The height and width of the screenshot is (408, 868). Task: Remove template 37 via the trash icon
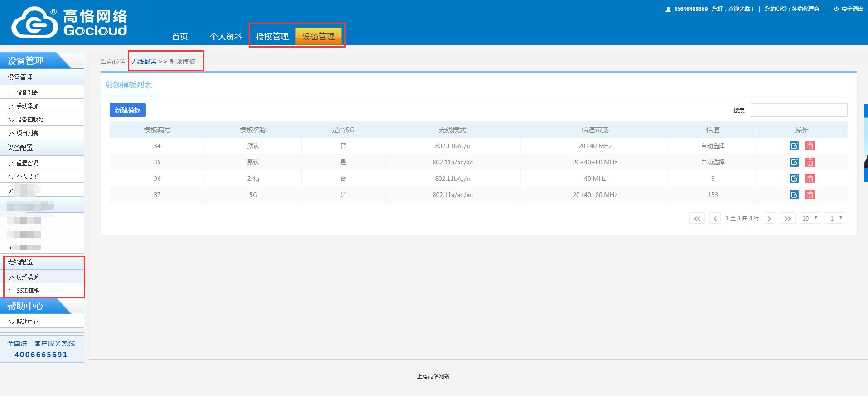[x=810, y=195]
